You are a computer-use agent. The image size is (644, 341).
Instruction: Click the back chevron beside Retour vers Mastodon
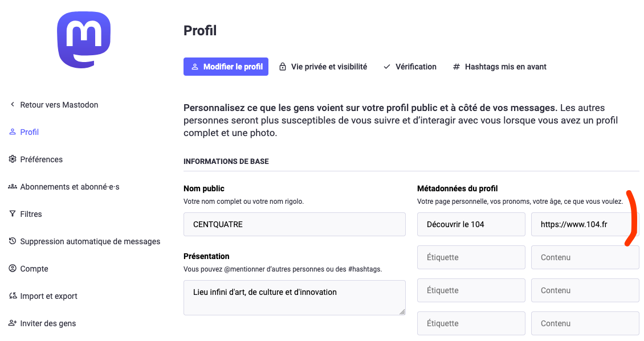pyautogui.click(x=13, y=105)
